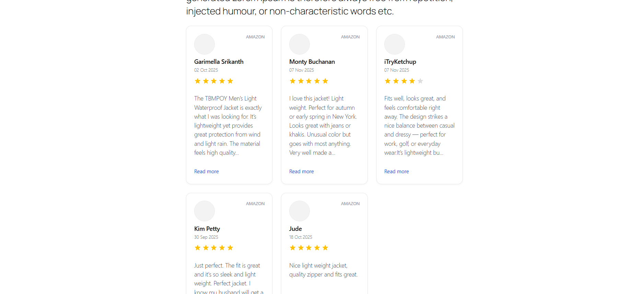Click first star of Garimella Srikanth's rating

coord(198,81)
